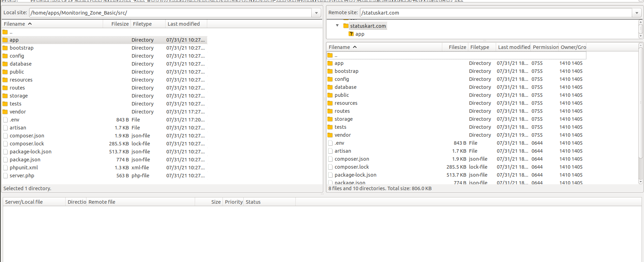Click the Priority column header in transfer queue

coord(233,202)
